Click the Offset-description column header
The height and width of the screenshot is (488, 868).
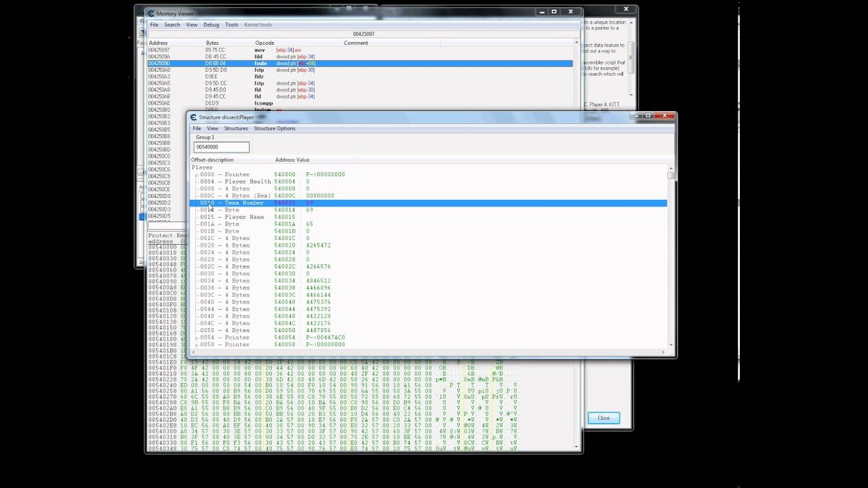[212, 160]
